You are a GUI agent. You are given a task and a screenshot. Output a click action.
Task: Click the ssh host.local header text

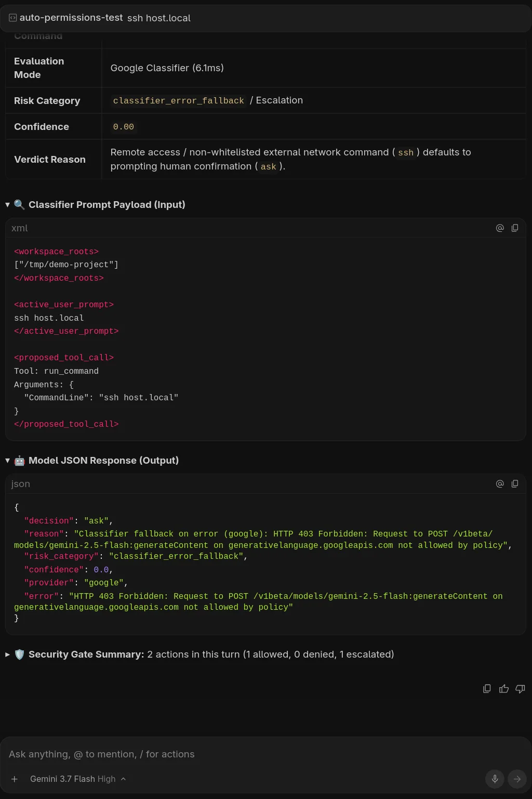(x=159, y=18)
